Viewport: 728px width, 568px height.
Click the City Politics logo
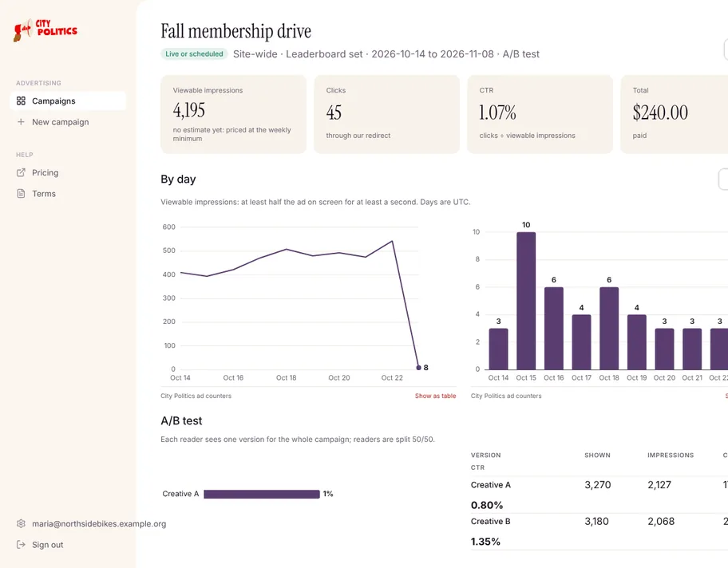click(45, 30)
